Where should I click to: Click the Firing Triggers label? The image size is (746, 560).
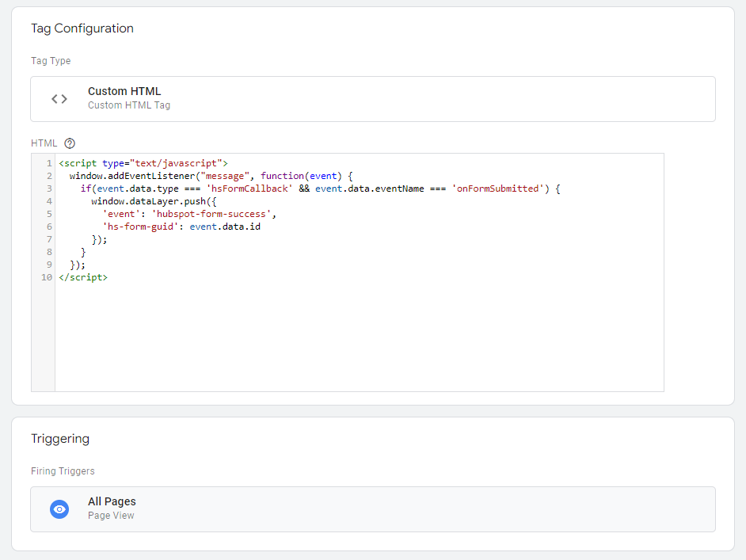[63, 471]
